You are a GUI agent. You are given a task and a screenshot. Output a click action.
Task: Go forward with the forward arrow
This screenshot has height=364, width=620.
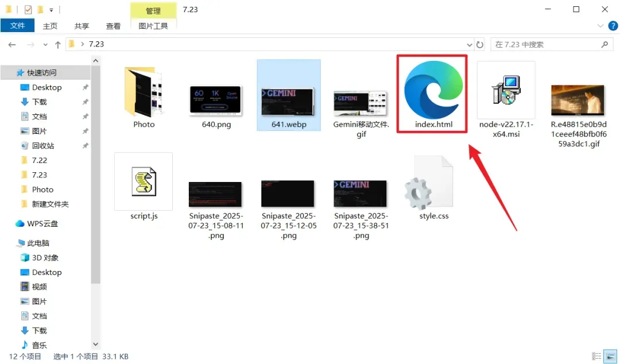tap(30, 45)
